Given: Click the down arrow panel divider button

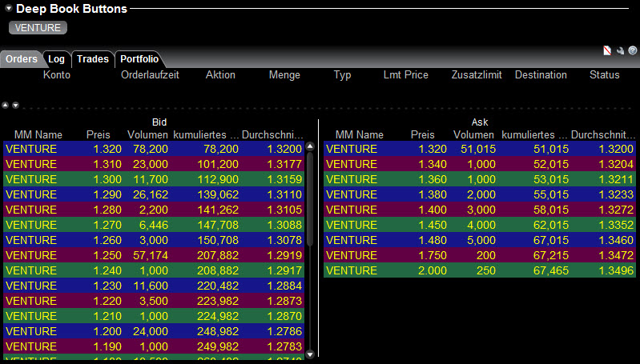Looking at the screenshot, I should click(15, 105).
